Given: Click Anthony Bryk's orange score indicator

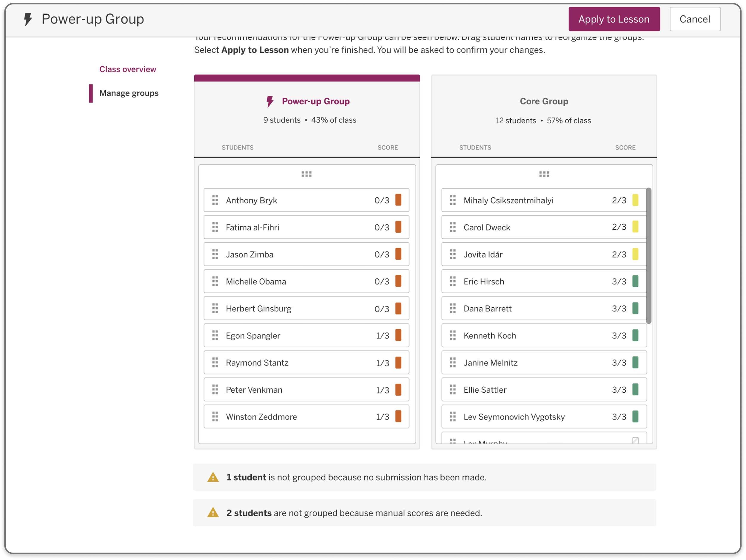Looking at the screenshot, I should click(x=399, y=200).
